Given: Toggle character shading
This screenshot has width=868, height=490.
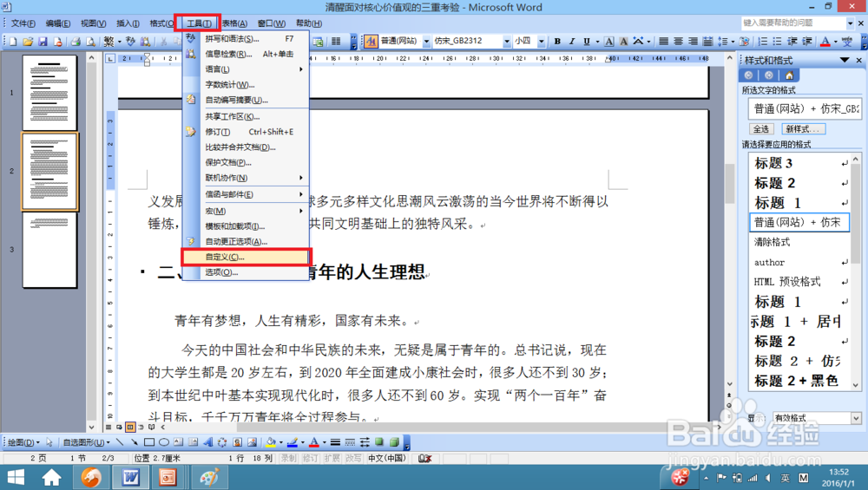Looking at the screenshot, I should pyautogui.click(x=623, y=42).
